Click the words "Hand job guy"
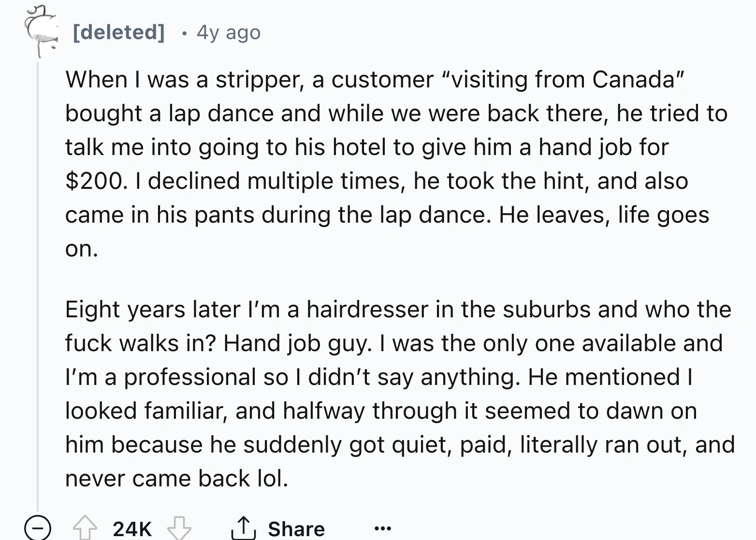The height and width of the screenshot is (540, 756). 297,343
